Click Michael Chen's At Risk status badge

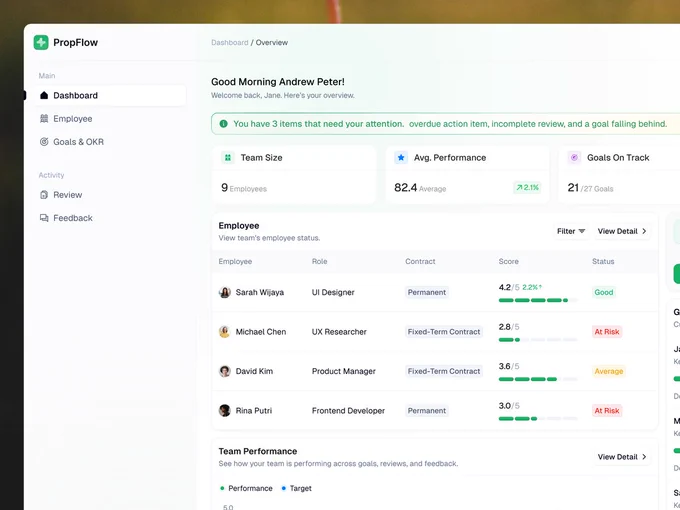[x=607, y=332]
